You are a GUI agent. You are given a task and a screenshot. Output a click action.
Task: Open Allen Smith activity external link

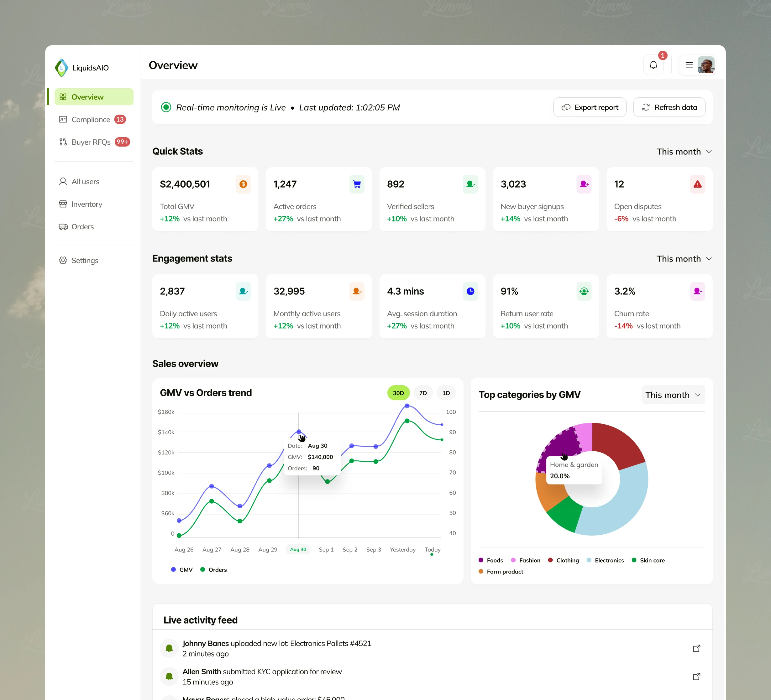[x=696, y=677]
